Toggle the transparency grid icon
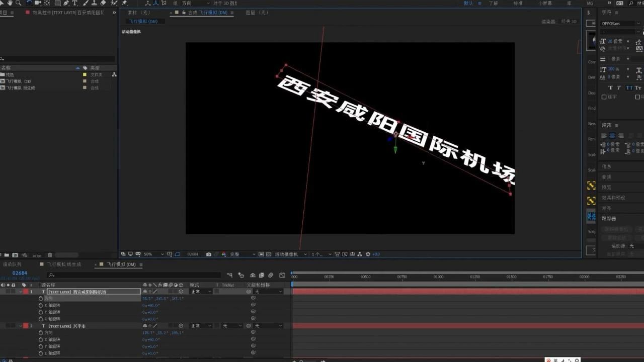Image resolution: width=644 pixels, height=362 pixels. (268, 254)
